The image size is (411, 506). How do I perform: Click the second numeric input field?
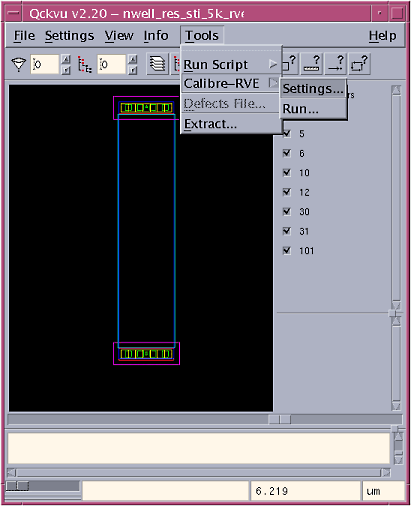(x=111, y=64)
